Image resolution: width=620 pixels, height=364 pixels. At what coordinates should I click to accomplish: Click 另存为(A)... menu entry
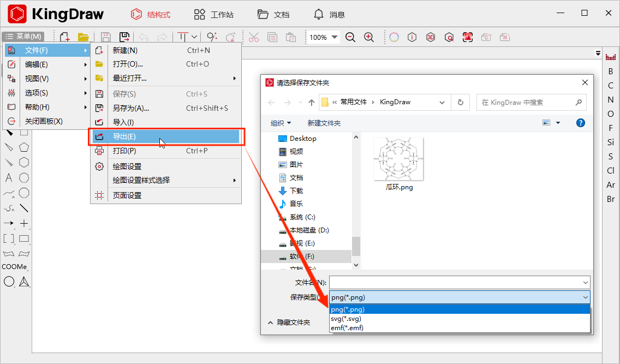(x=166, y=108)
